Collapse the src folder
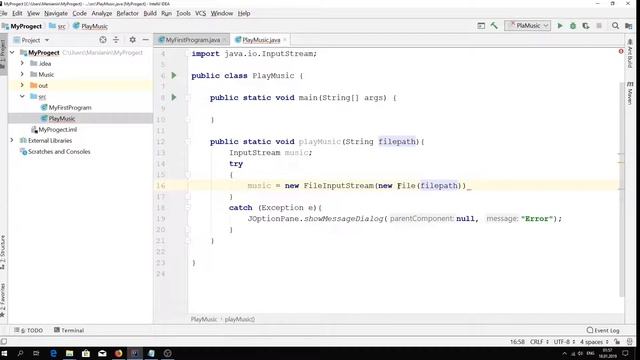The image size is (640, 360). click(22, 96)
